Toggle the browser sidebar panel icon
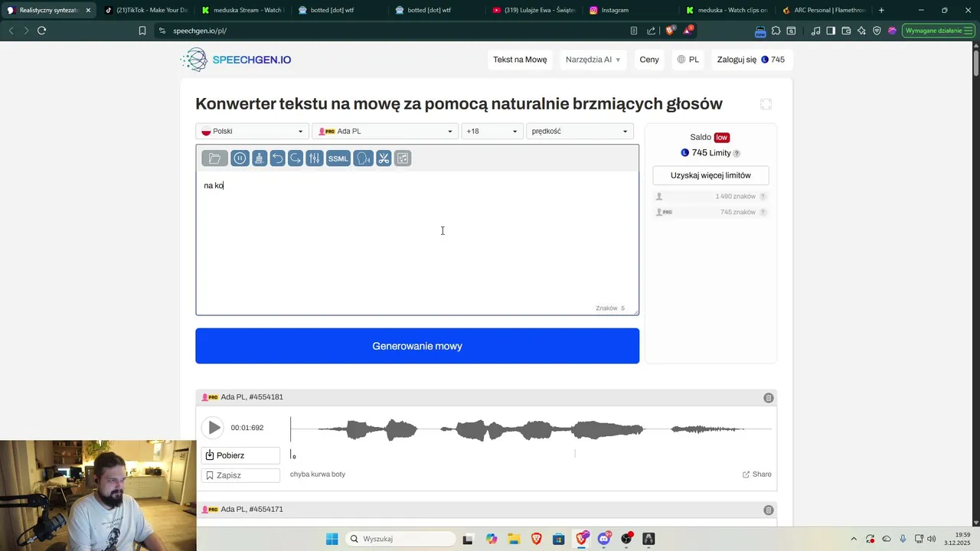Image resolution: width=980 pixels, height=551 pixels. tap(831, 31)
